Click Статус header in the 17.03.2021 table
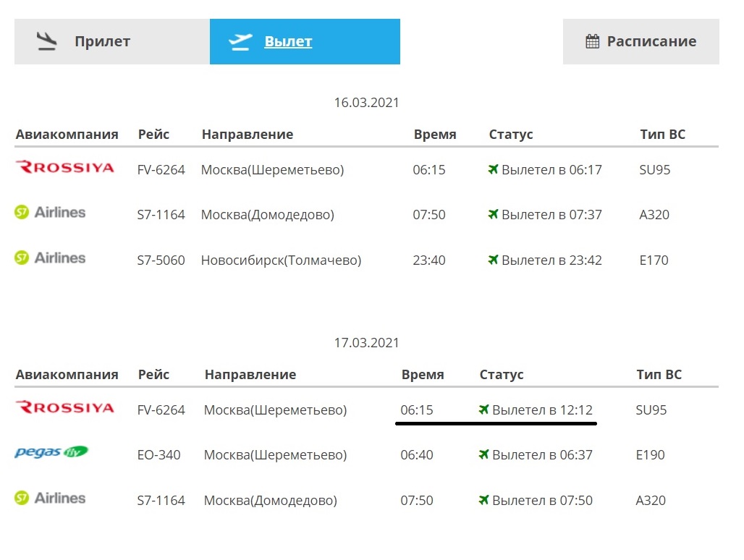This screenshot has width=744, height=560. [x=502, y=375]
